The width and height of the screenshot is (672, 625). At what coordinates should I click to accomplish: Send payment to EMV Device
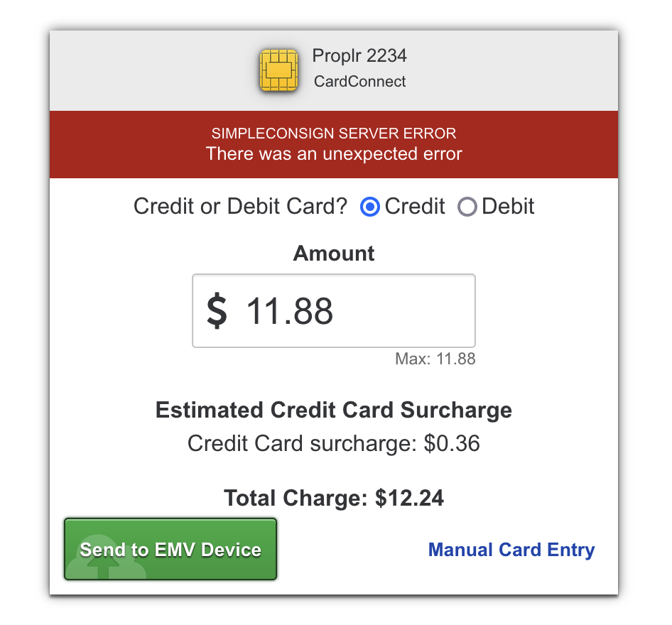170,549
